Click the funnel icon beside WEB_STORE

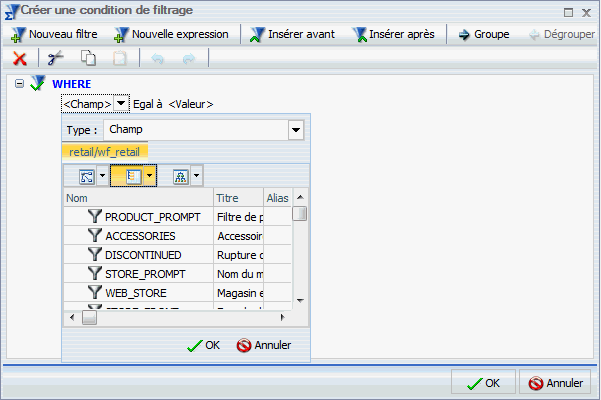pyautogui.click(x=94, y=292)
